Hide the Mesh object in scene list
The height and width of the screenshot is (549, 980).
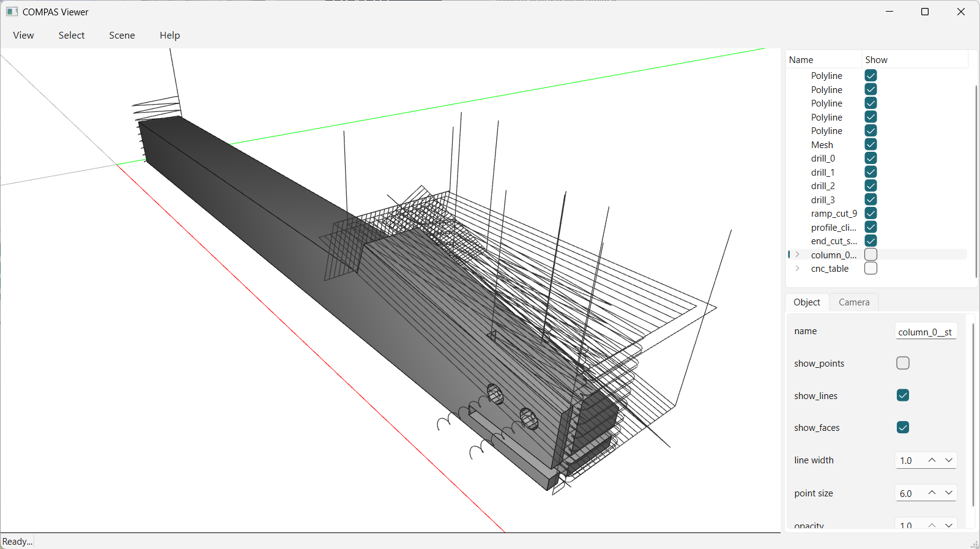871,144
